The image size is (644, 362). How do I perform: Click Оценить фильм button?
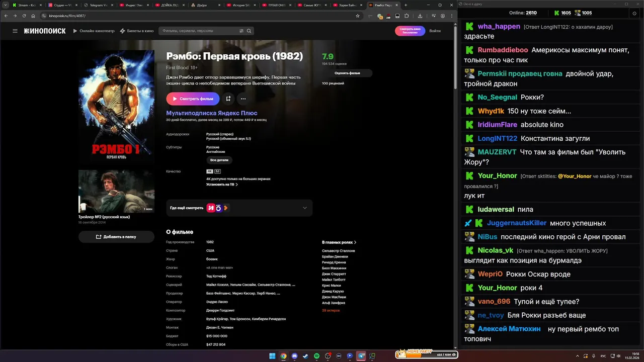[347, 73]
